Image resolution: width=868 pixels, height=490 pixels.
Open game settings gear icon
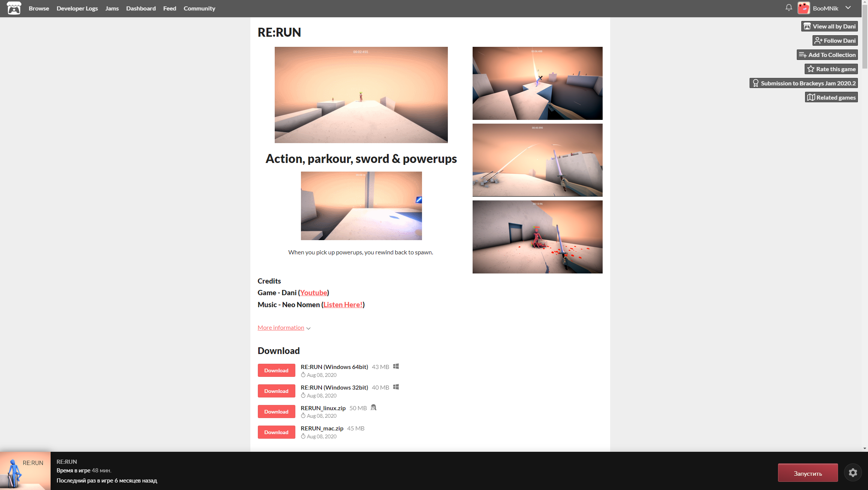[x=853, y=473]
